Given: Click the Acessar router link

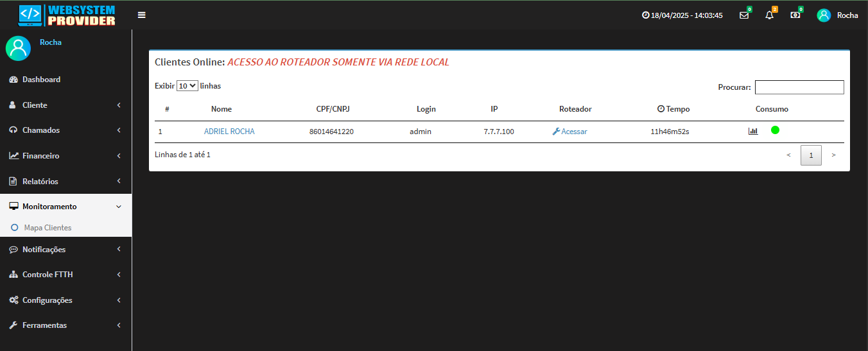Looking at the screenshot, I should 570,132.
